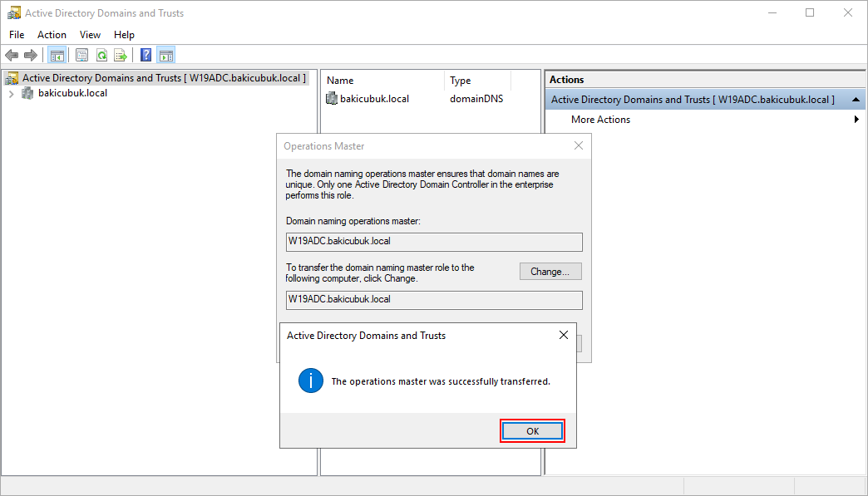Open the blue Help toolbar icon

coord(146,56)
